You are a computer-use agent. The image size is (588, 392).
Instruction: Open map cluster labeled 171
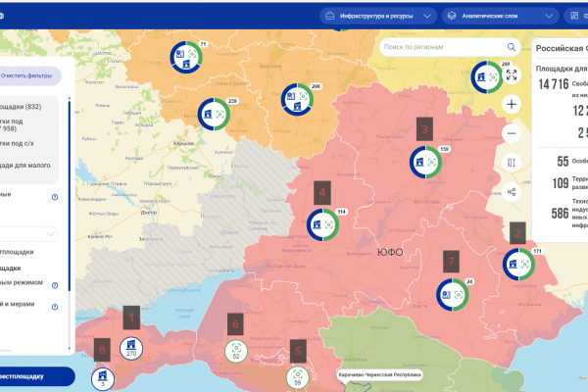click(x=519, y=265)
